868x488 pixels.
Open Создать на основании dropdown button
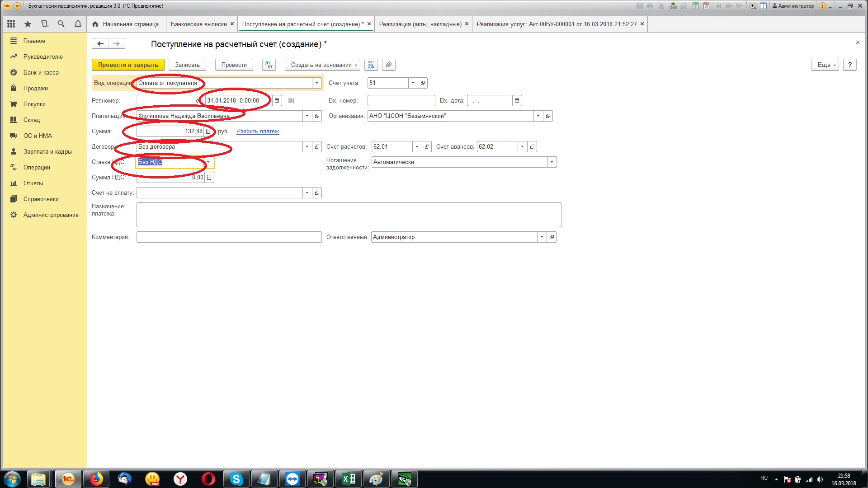(322, 65)
